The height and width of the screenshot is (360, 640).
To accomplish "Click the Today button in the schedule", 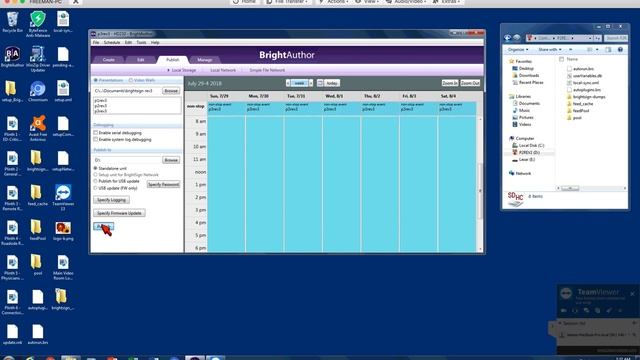I will pyautogui.click(x=332, y=83).
